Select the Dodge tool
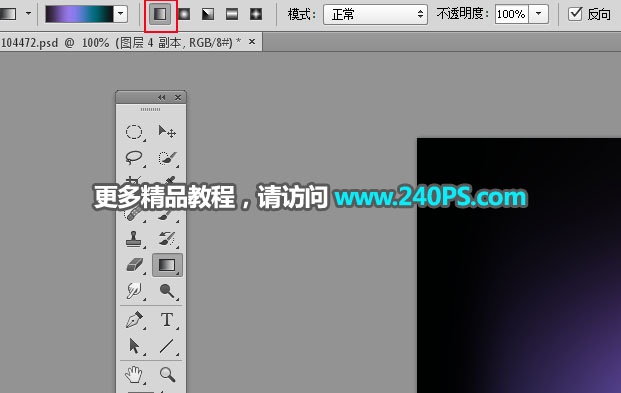 click(167, 291)
